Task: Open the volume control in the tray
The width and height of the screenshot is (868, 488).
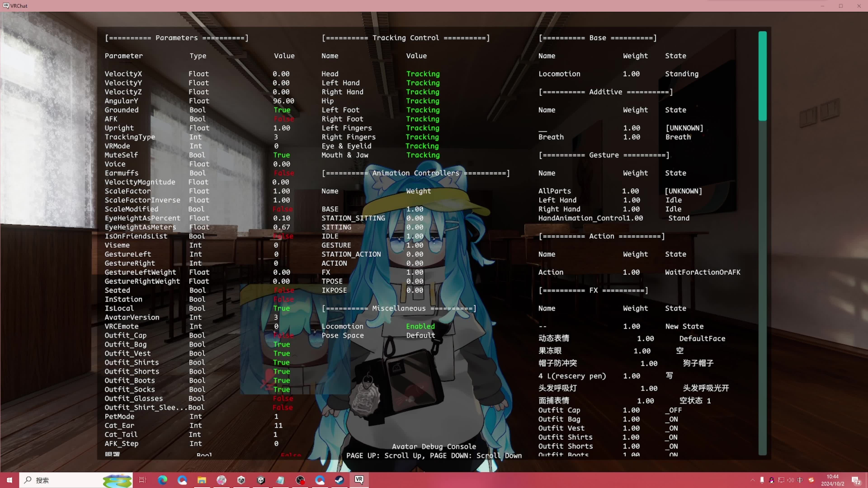Action: click(x=790, y=480)
